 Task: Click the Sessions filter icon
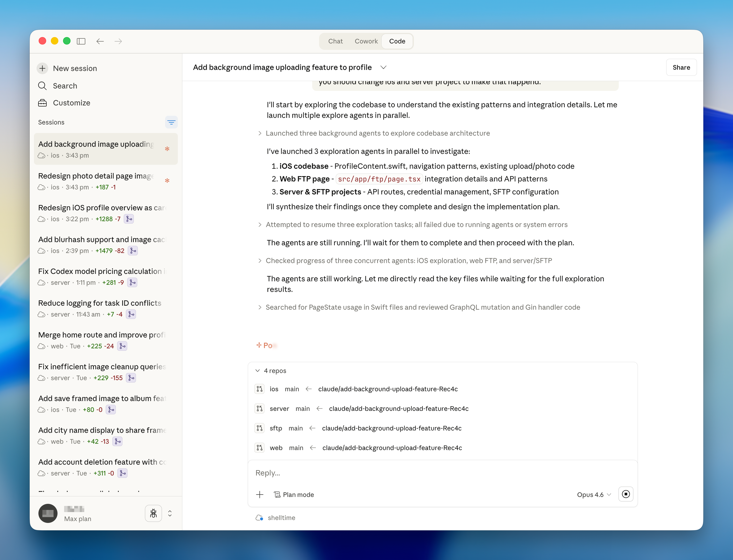(171, 122)
